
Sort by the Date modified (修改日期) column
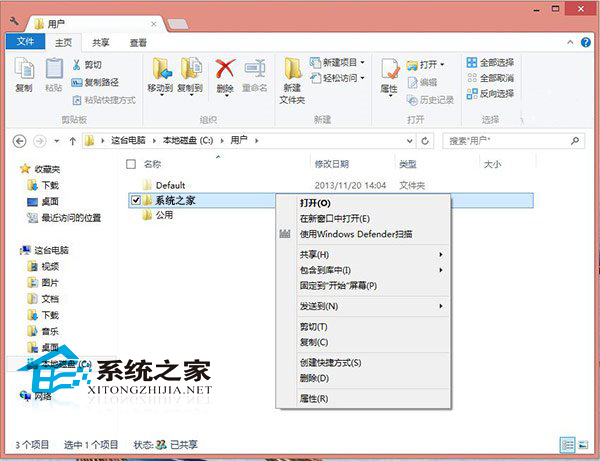point(331,164)
